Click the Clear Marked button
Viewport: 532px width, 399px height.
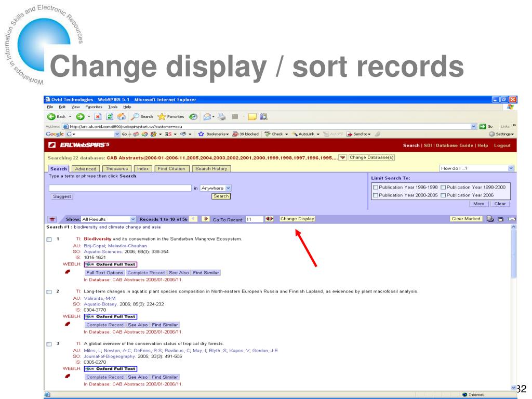(466, 219)
